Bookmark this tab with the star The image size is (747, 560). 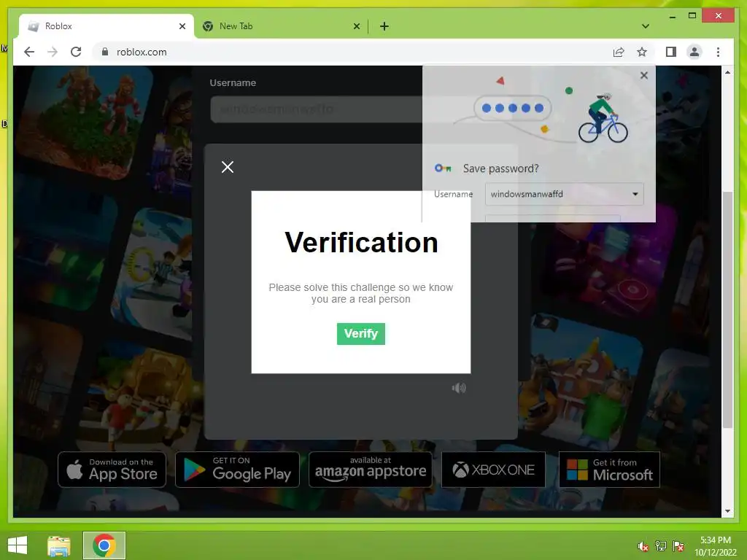642,52
